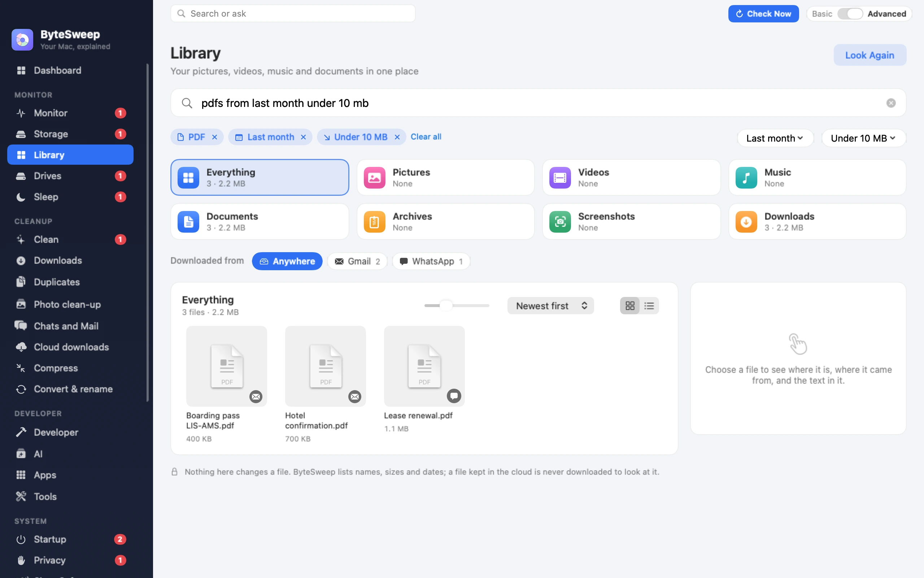
Task: Clear the library search with the X icon
Action: [891, 103]
